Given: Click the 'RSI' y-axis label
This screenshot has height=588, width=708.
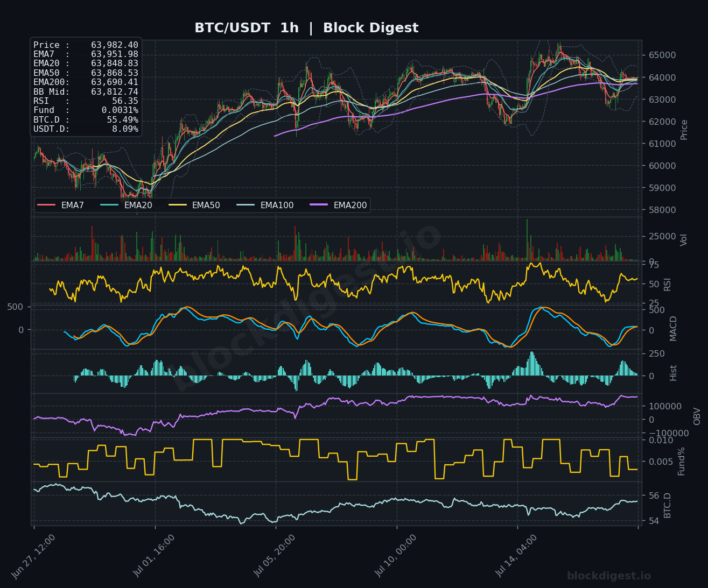Looking at the screenshot, I should (x=668, y=284).
